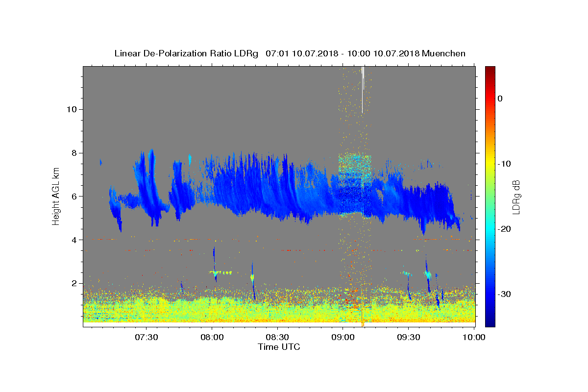Click the white vertical streak near 10 km
The height and width of the screenshot is (392, 588).
[362, 90]
